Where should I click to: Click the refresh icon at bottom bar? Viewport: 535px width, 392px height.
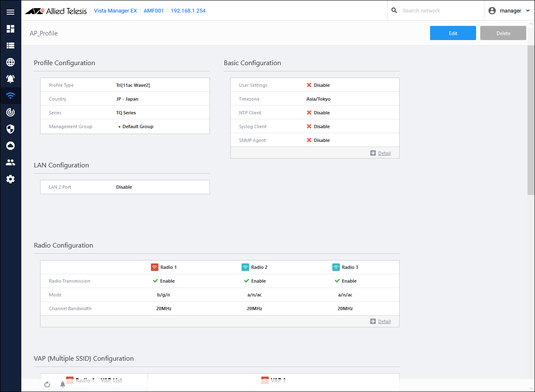pos(47,384)
